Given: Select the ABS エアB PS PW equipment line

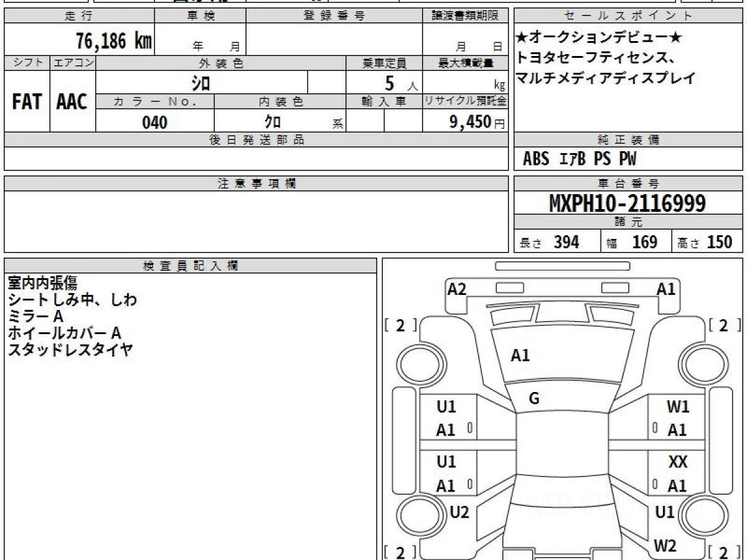Looking at the screenshot, I should pos(580,159).
